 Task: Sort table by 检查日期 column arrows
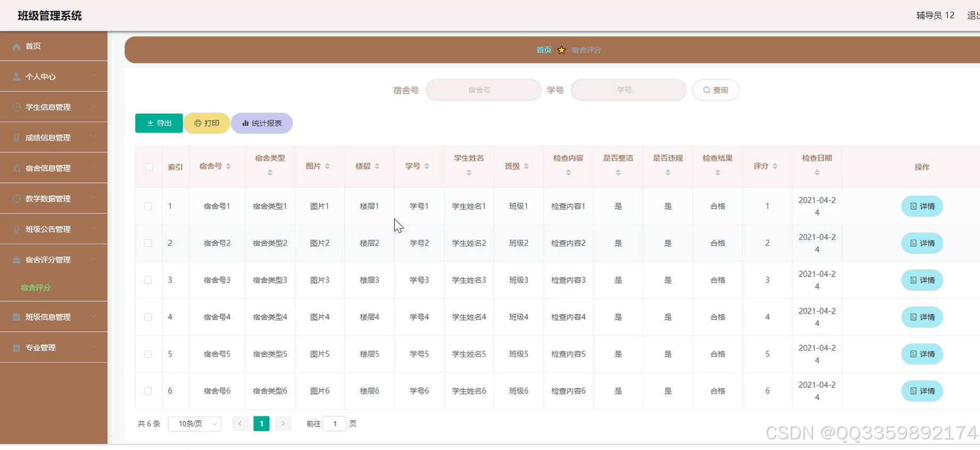click(817, 173)
